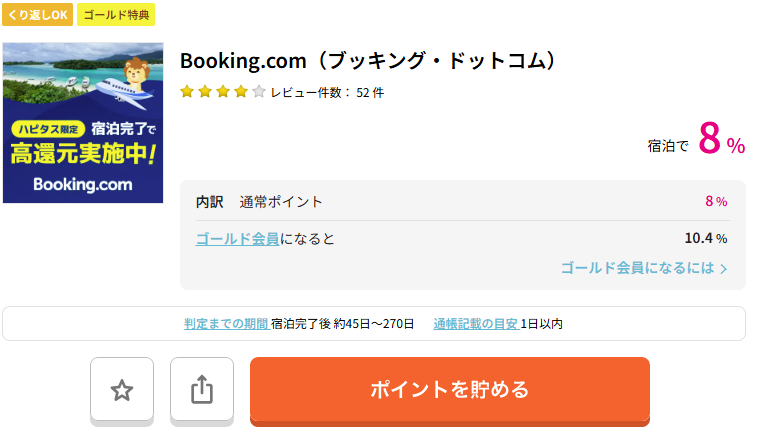Screen dimensions: 761x432
Task: Click the 宿泊完了後 約45日〜270日 text
Action: point(342,324)
